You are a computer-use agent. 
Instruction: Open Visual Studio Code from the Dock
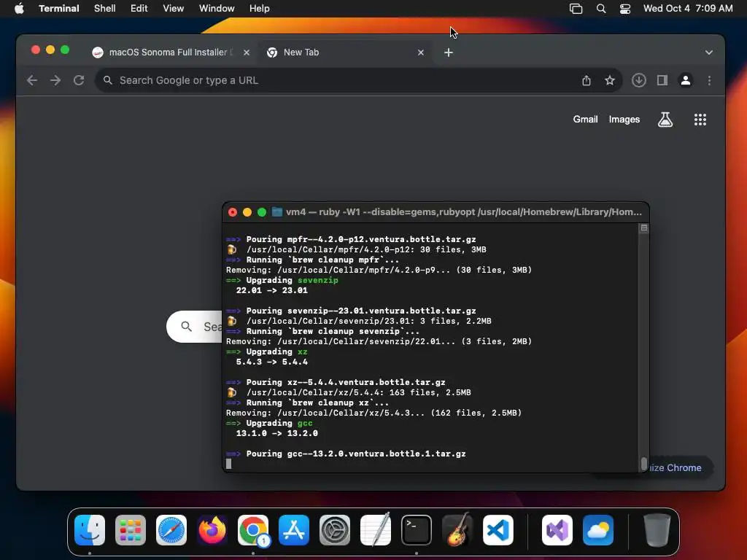tap(498, 530)
